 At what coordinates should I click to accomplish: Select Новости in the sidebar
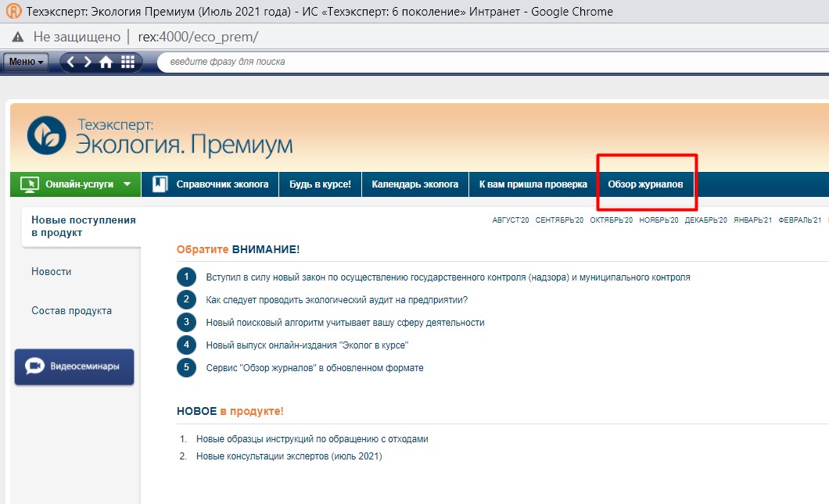tap(52, 272)
